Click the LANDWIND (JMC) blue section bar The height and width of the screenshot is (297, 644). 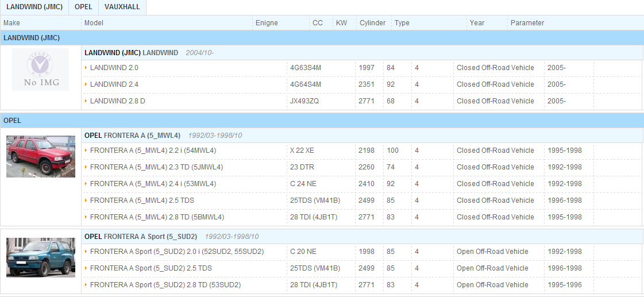pyautogui.click(x=322, y=38)
